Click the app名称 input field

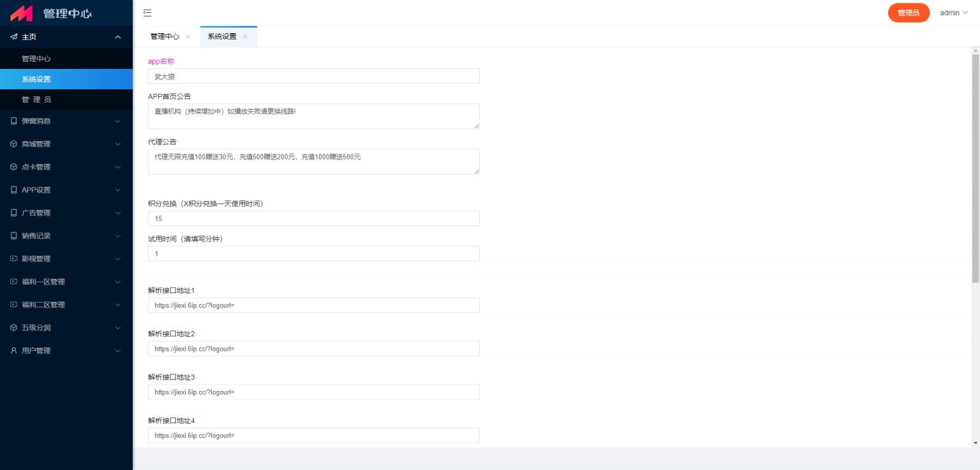(314, 76)
